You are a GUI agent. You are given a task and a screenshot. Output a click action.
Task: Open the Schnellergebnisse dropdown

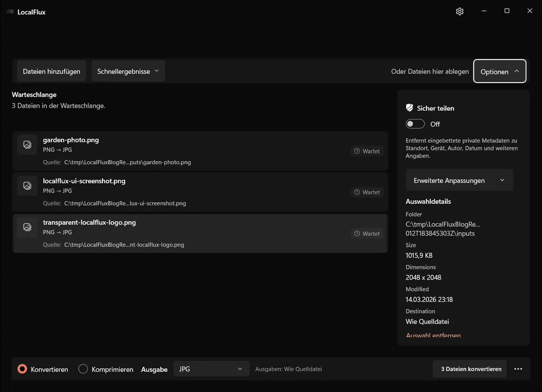128,71
